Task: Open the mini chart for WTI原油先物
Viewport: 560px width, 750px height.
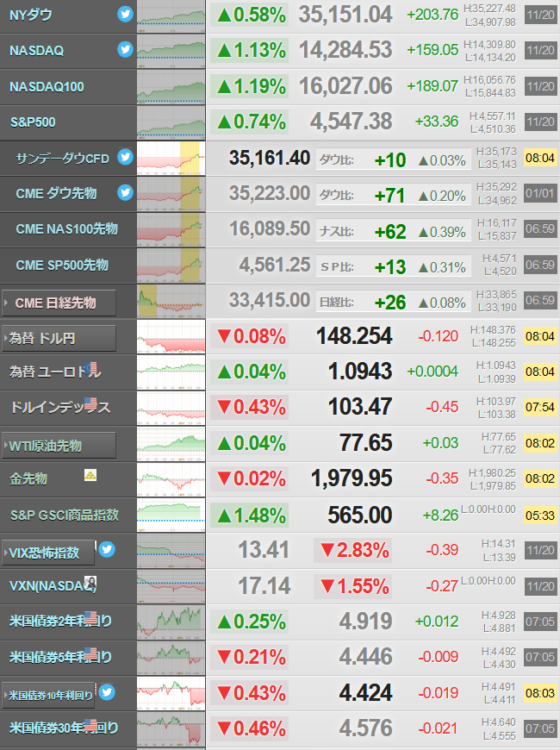Action: tap(171, 443)
